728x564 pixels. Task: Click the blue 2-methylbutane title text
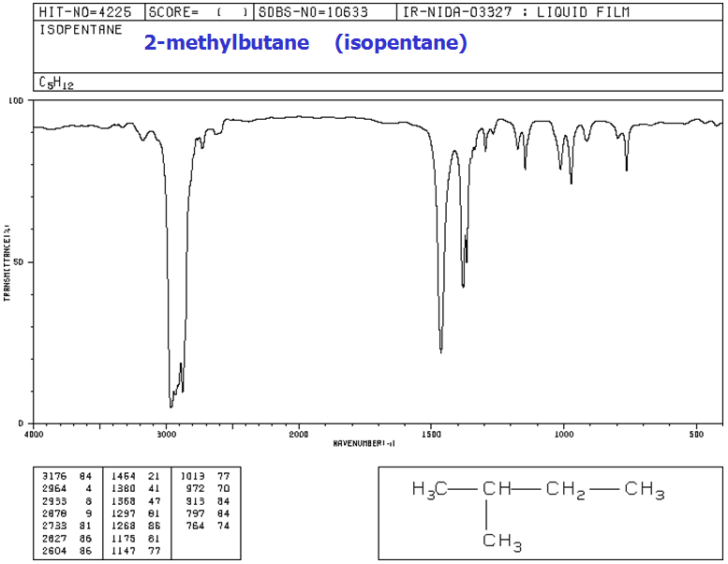coord(226,43)
